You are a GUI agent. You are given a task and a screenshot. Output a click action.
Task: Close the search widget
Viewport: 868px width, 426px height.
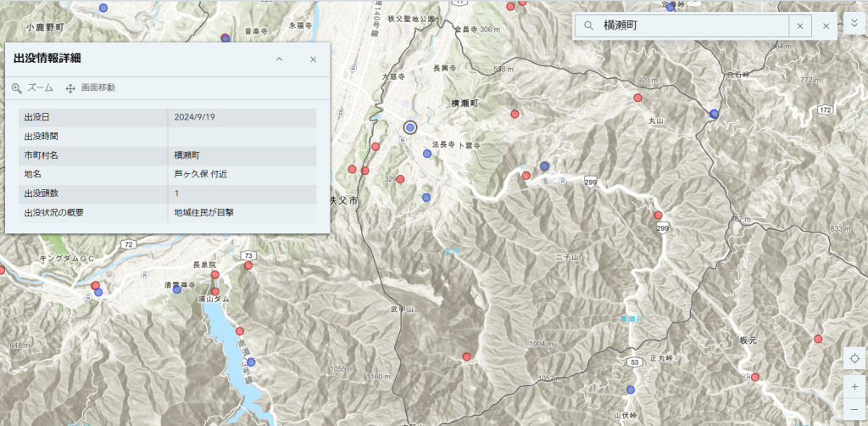point(826,26)
